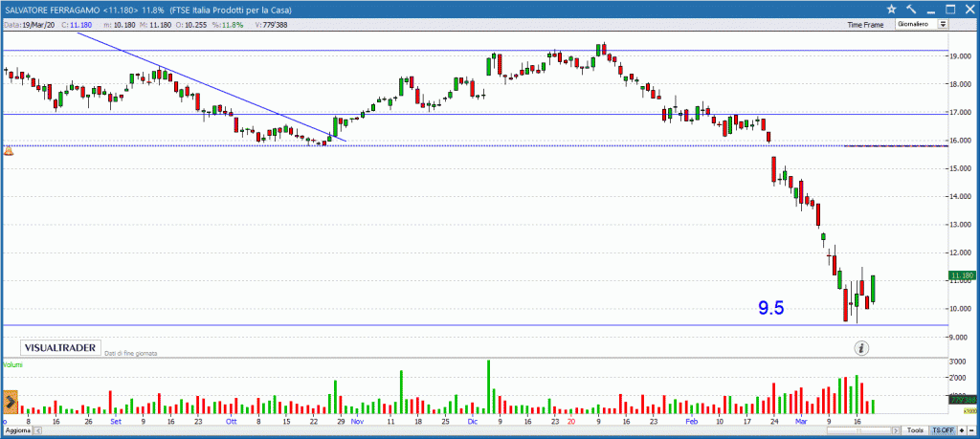Click the Volumi indicator label
The height and width of the screenshot is (439, 980).
click(12, 364)
